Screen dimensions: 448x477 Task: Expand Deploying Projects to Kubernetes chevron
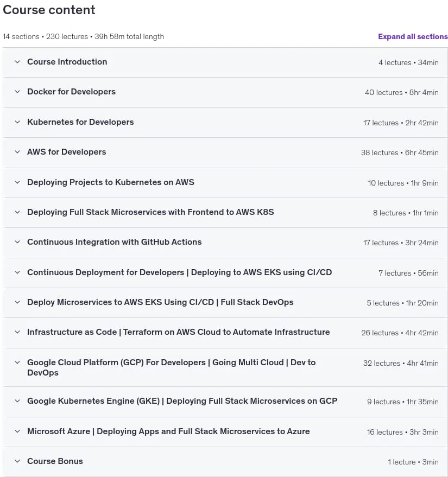(17, 182)
